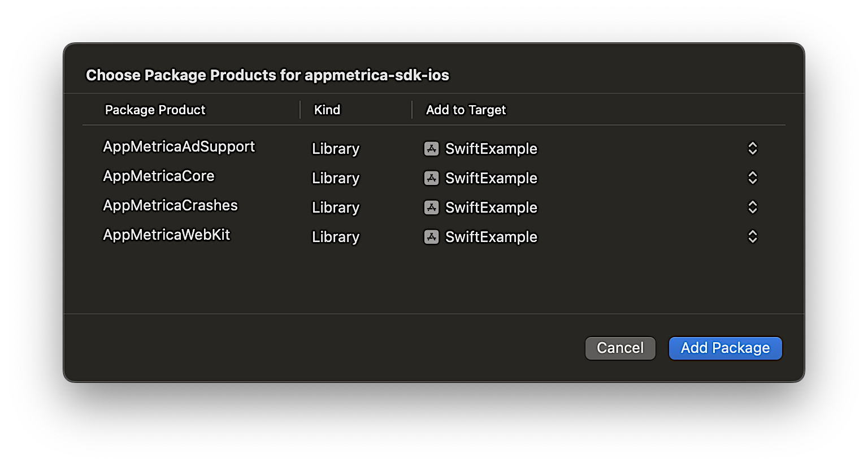Click the app icon in AppMetricaWebKit's target cell

[431, 237]
